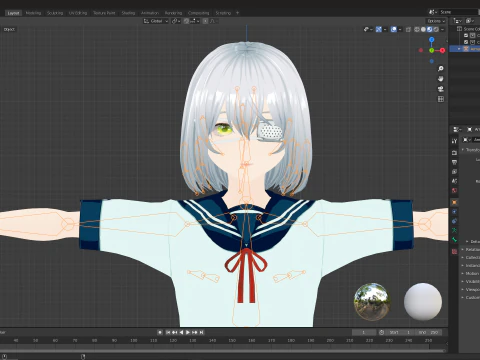Open the outliner display mode dropdown
Screen dimensions: 480x360
[x=469, y=21]
